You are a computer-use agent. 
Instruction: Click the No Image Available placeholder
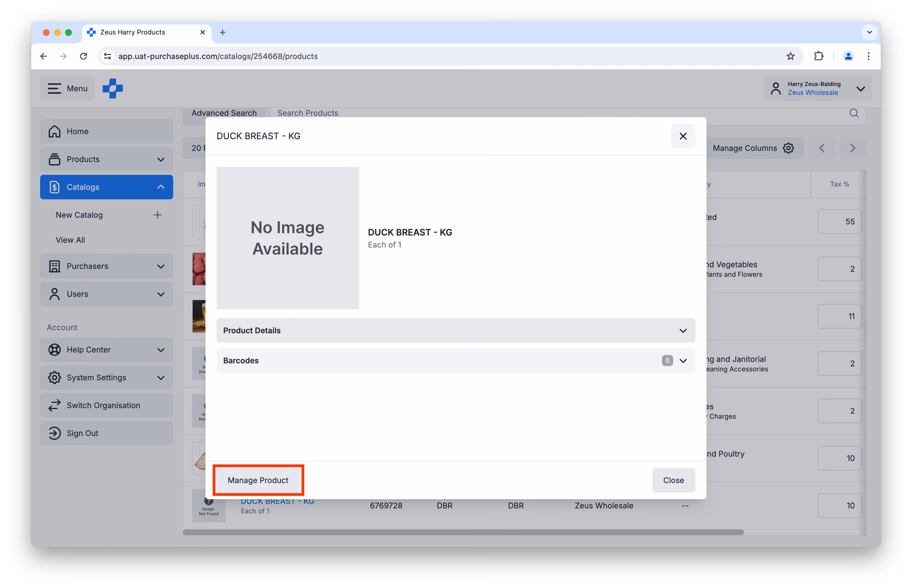pos(288,238)
